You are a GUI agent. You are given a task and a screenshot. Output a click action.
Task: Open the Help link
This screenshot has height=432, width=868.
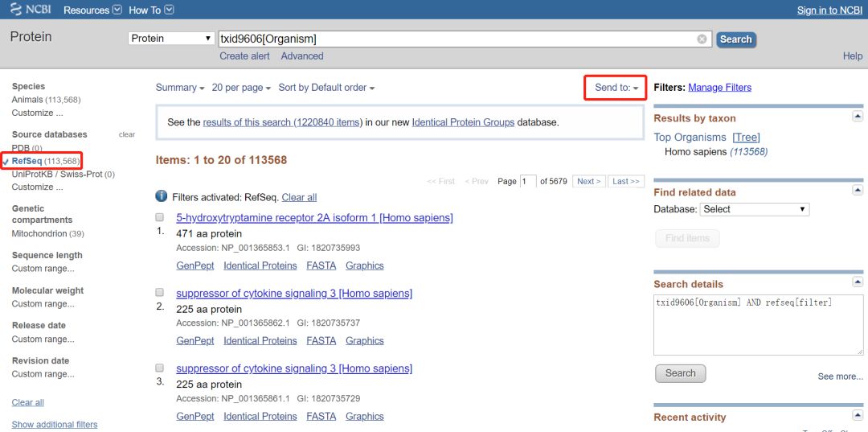853,56
